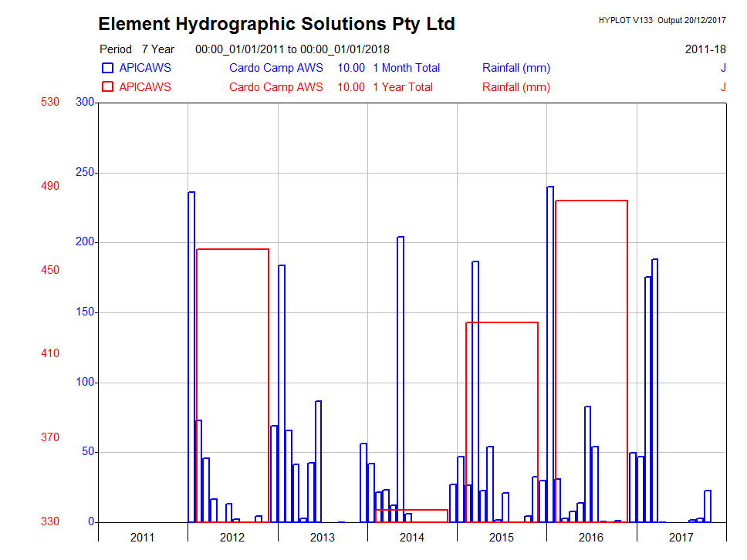The height and width of the screenshot is (560, 747).
Task: Click the 'Period 7 Year' text
Action: point(137,49)
